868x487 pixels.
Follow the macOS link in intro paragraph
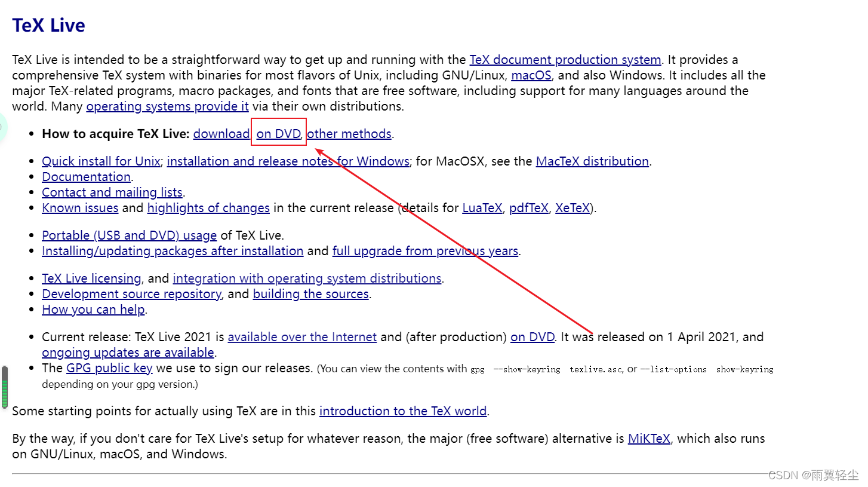(x=531, y=75)
